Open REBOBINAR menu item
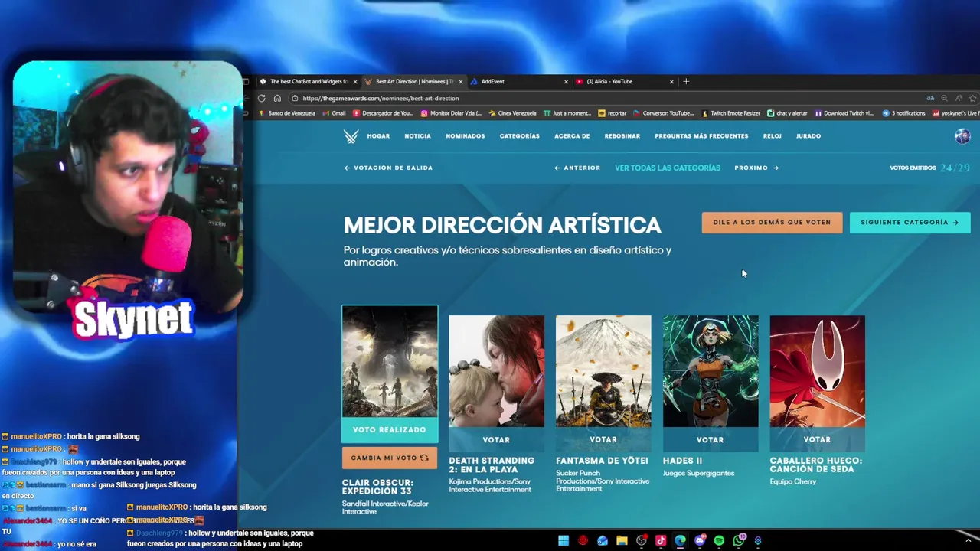The image size is (980, 551). pos(622,136)
